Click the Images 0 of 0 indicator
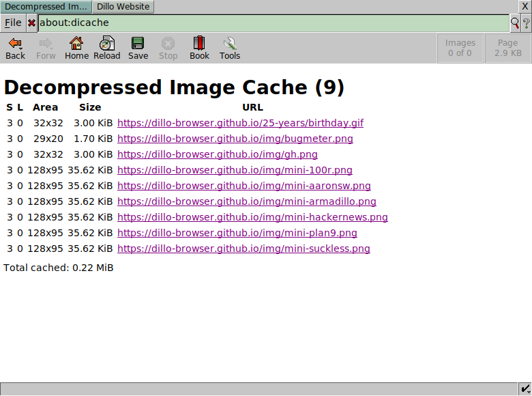Image resolution: width=532 pixels, height=396 pixels. 460,48
